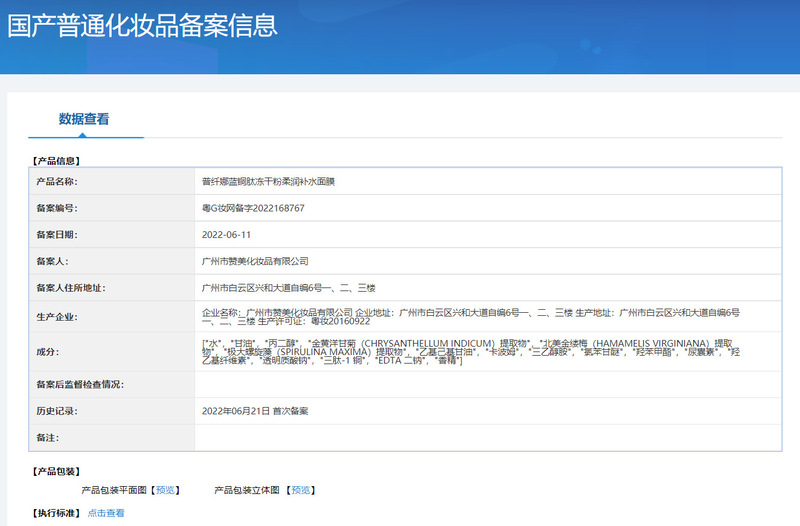Click the filer name 广州市赞美化妆品有限公司
The width and height of the screenshot is (800, 526).
coord(255,261)
